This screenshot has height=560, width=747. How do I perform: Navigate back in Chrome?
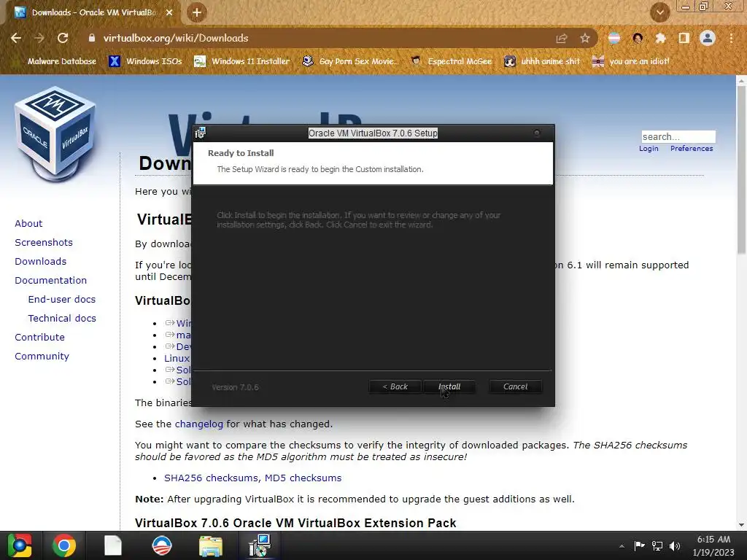pos(16,38)
